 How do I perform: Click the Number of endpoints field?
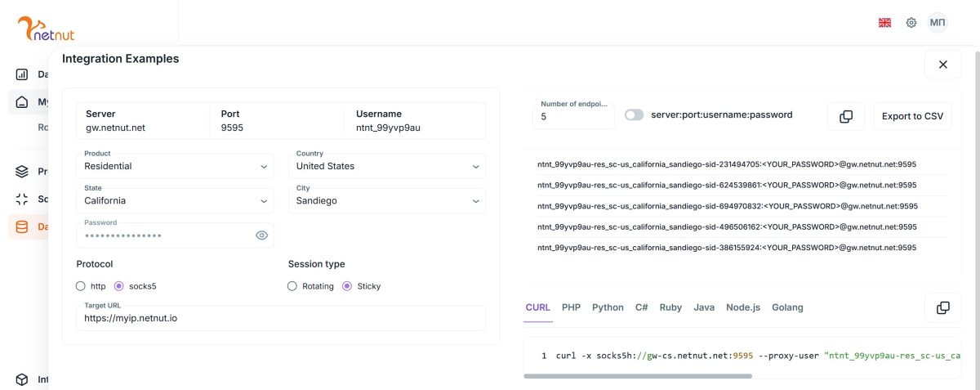(573, 115)
